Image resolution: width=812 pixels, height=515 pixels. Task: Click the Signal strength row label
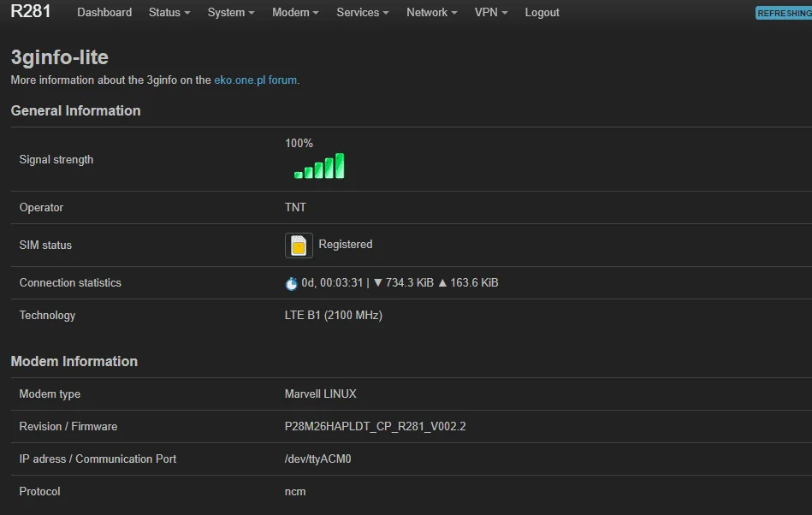pyautogui.click(x=56, y=160)
